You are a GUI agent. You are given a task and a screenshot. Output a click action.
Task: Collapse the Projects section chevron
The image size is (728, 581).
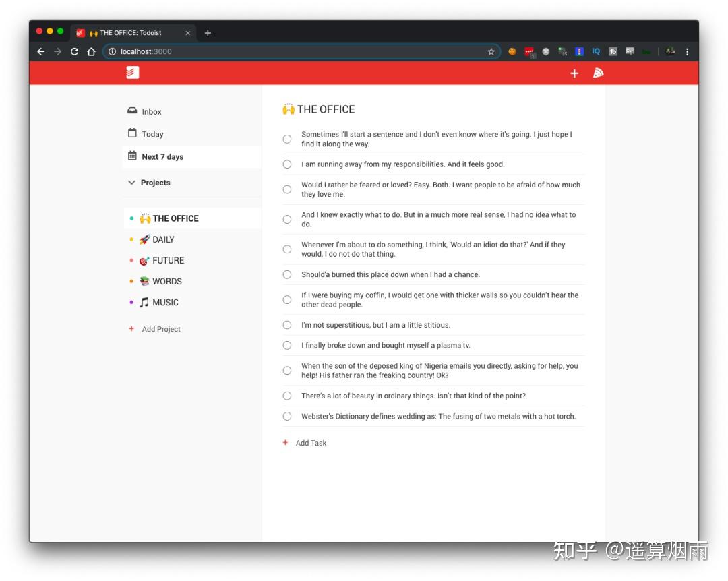pyautogui.click(x=131, y=182)
